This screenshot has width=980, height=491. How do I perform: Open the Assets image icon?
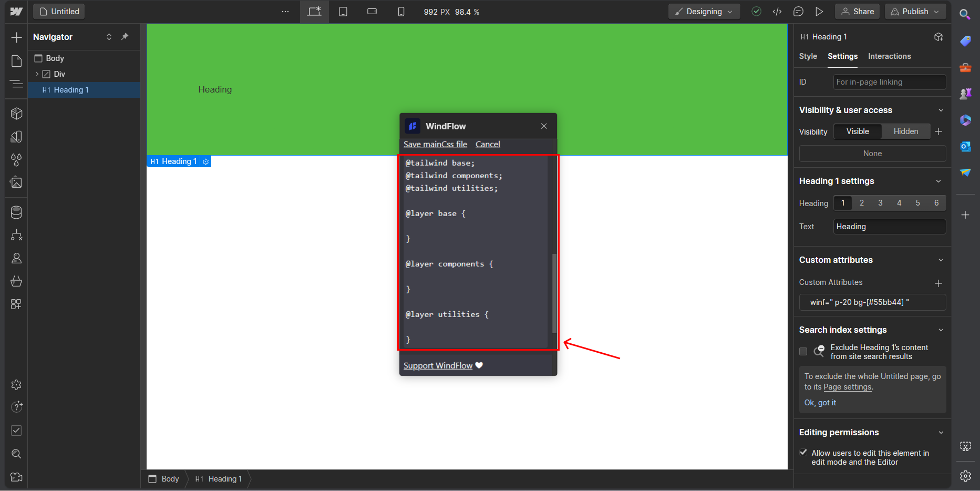[16, 182]
